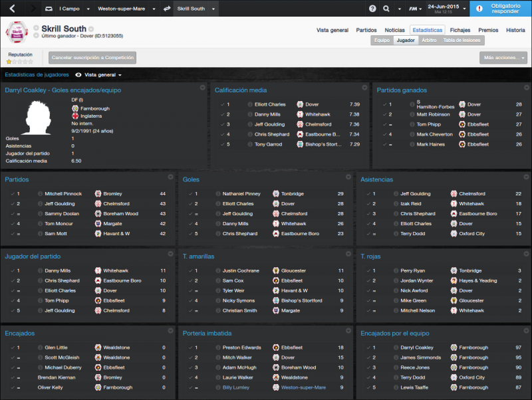Open the Skrill South top-bar dropdown arrow
The image size is (532, 400).
pyautogui.click(x=213, y=9)
